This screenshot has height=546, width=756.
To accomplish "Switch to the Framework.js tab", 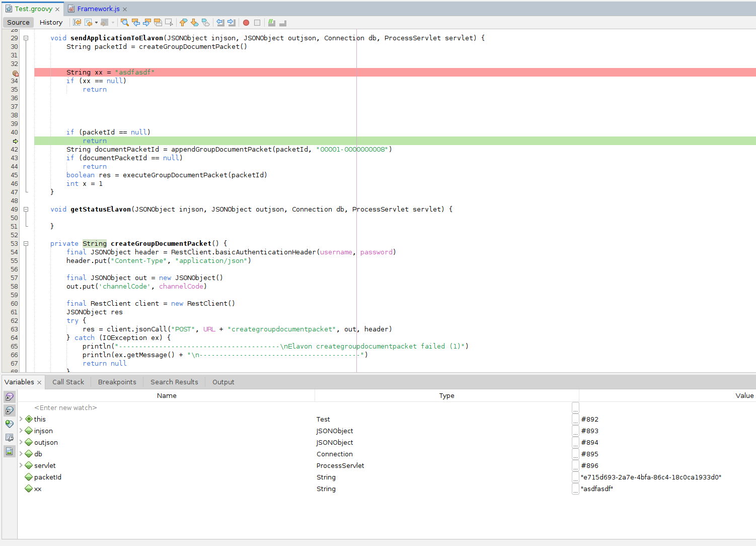I will [97, 9].
